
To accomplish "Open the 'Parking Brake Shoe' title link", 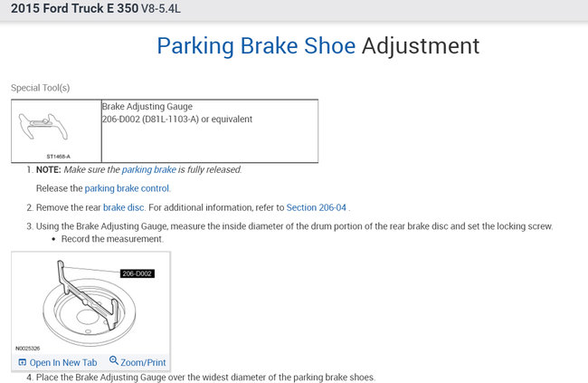I will click(x=256, y=45).
